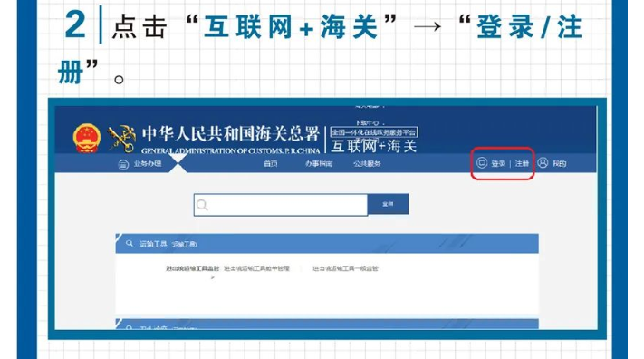Click the blue search button
Screen dimensions: 644x359
388,204
